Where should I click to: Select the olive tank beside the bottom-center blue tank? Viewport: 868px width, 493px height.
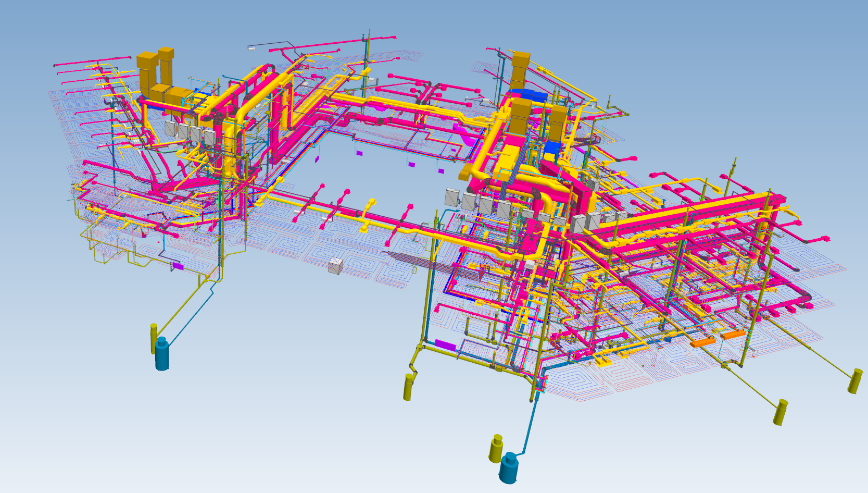coord(496,449)
